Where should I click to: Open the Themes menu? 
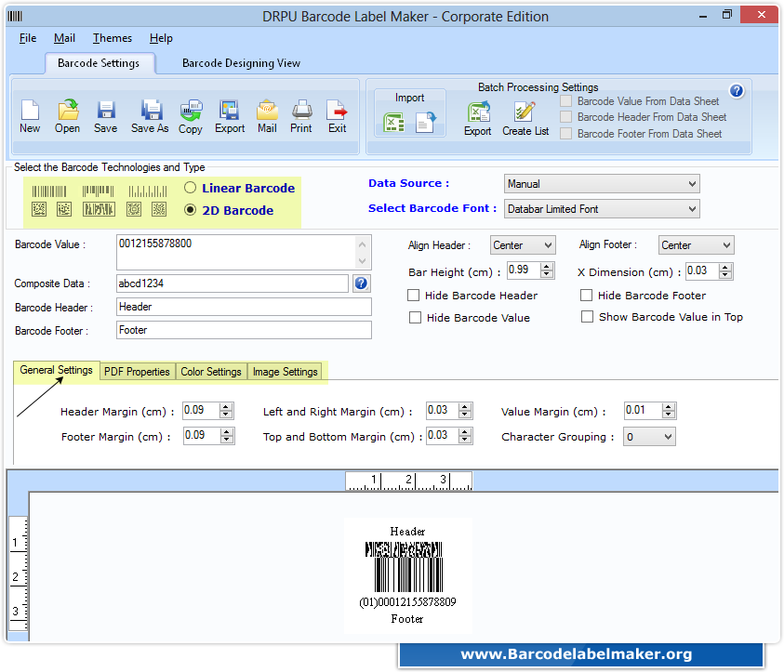click(113, 38)
